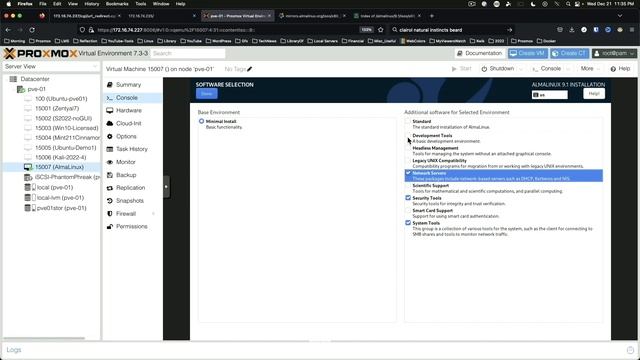
Task: Select the Console item in VM menu
Action: [132, 98]
